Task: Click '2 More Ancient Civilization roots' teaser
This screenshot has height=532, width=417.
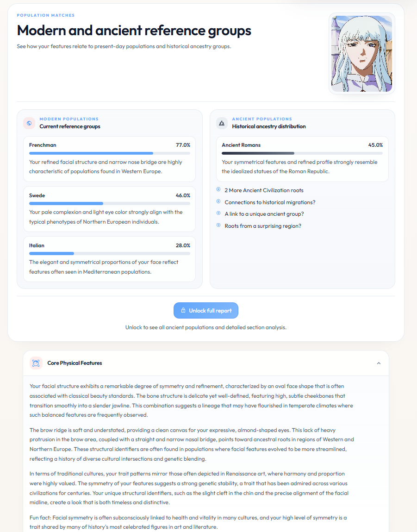Action: 264,190
